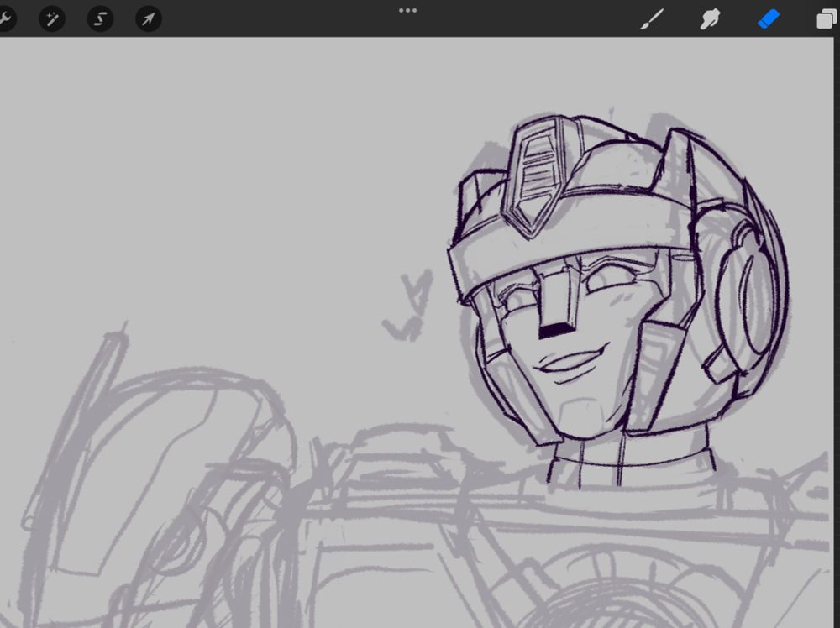Screen dimensions: 840x628
Task: Activate the Selection tool
Action: pyautogui.click(x=100, y=19)
